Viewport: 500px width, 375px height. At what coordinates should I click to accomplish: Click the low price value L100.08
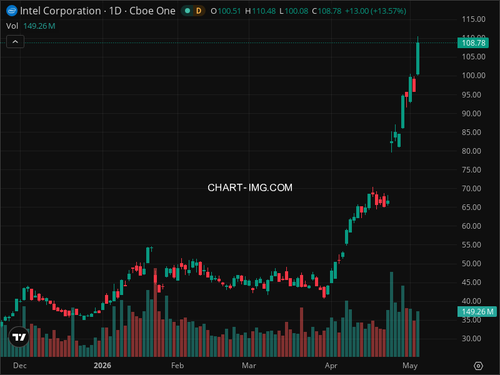[x=294, y=11]
